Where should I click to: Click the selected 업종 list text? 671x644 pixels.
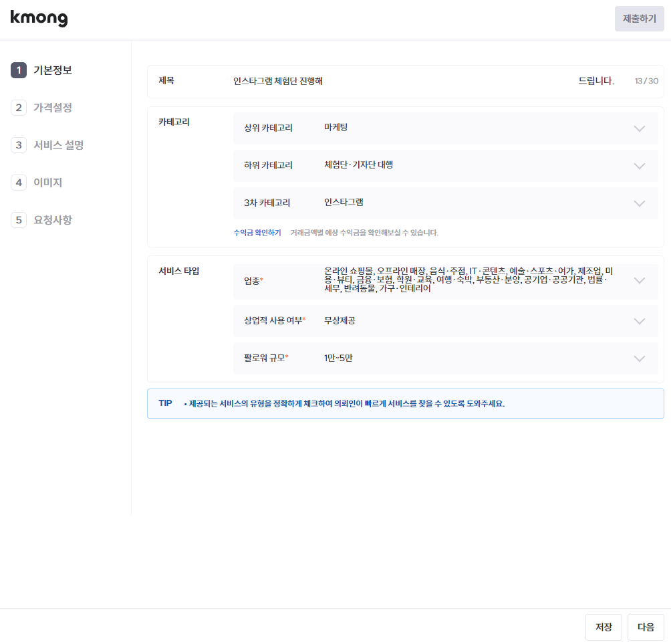(x=468, y=280)
